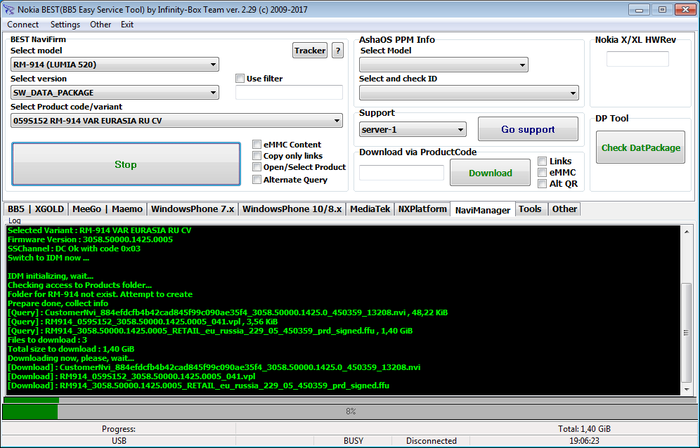Viewport: 700px width, 448px height.
Task: Select the NaviManager tab
Action: click(x=483, y=210)
